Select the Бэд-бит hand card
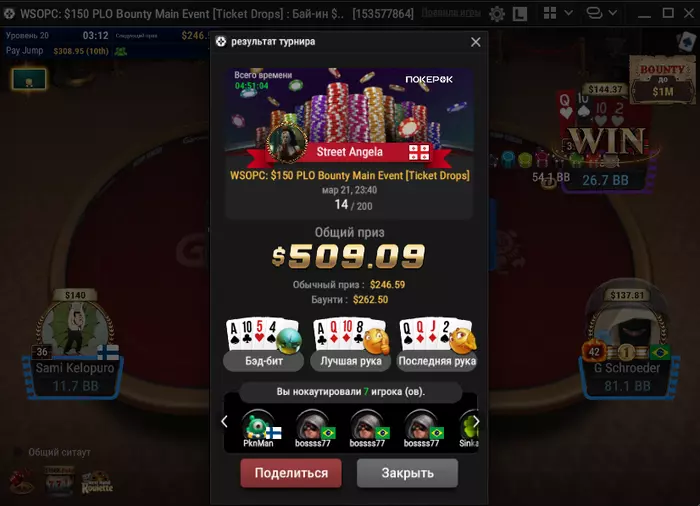 point(264,344)
